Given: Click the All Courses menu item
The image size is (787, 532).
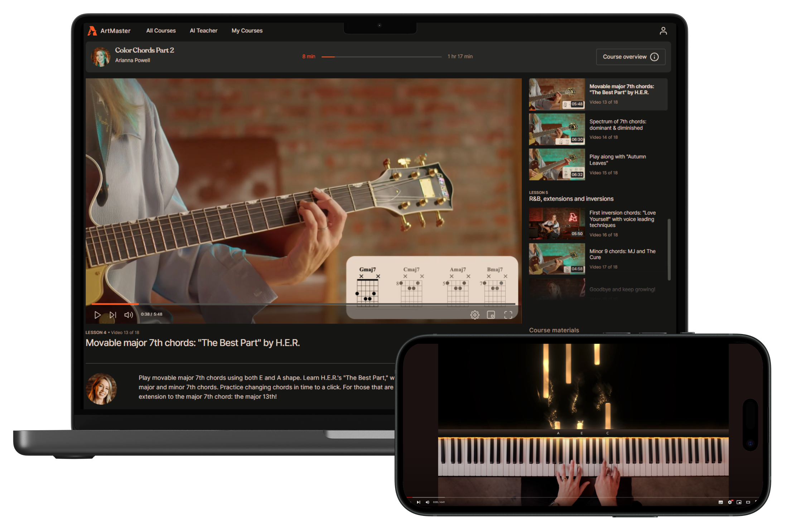Looking at the screenshot, I should [x=160, y=30].
